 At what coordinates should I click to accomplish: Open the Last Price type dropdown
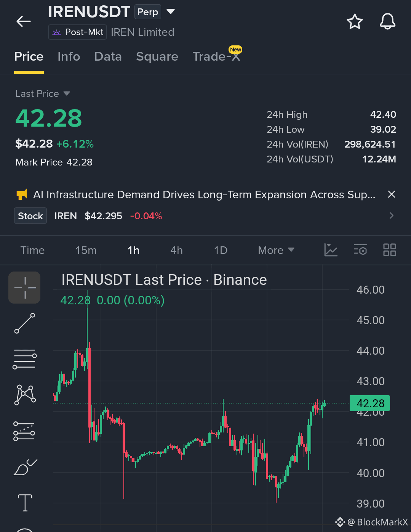pos(43,94)
